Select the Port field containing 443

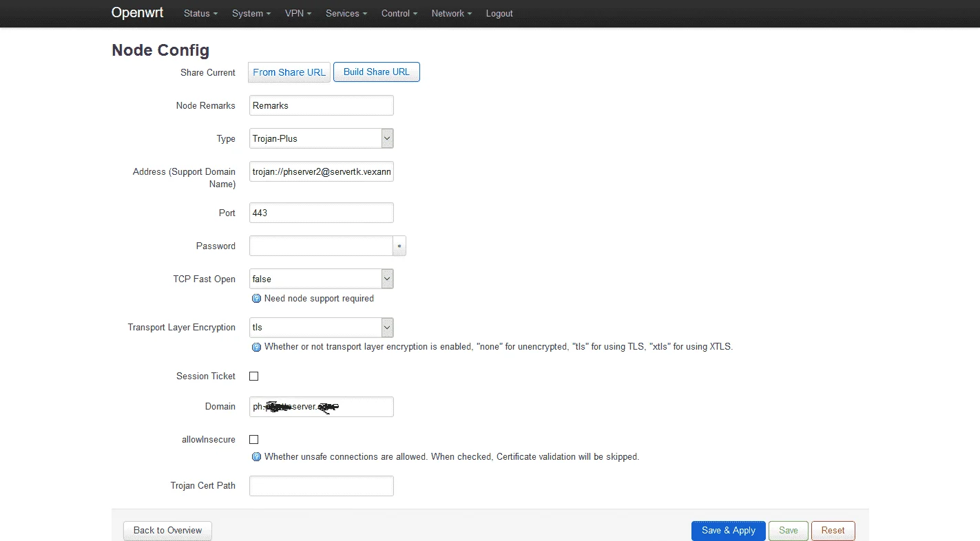tap(322, 213)
